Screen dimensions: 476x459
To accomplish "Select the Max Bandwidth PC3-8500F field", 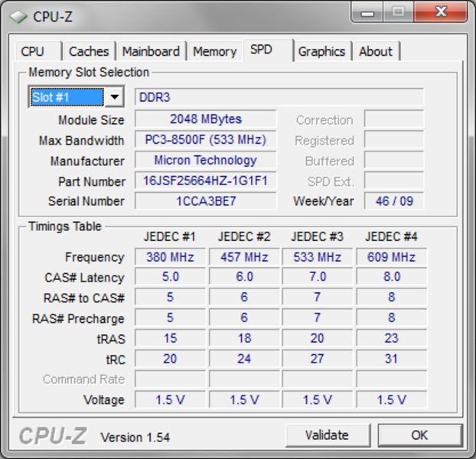I will [x=205, y=140].
